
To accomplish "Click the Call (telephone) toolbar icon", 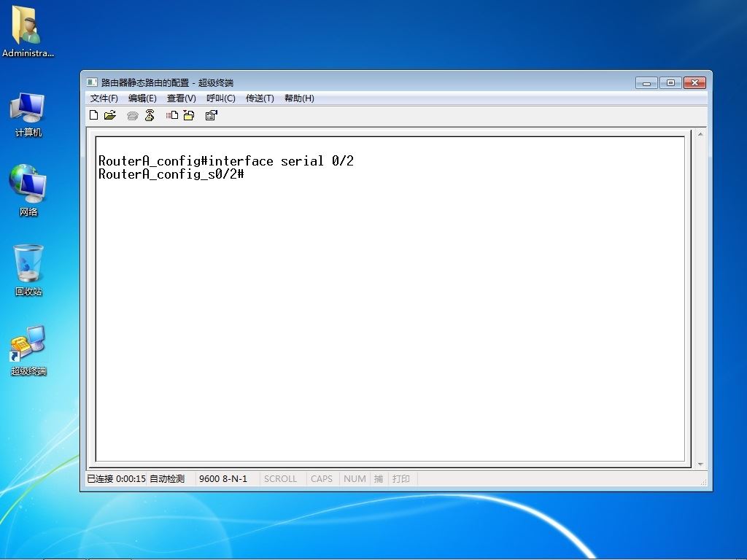I will (x=133, y=116).
